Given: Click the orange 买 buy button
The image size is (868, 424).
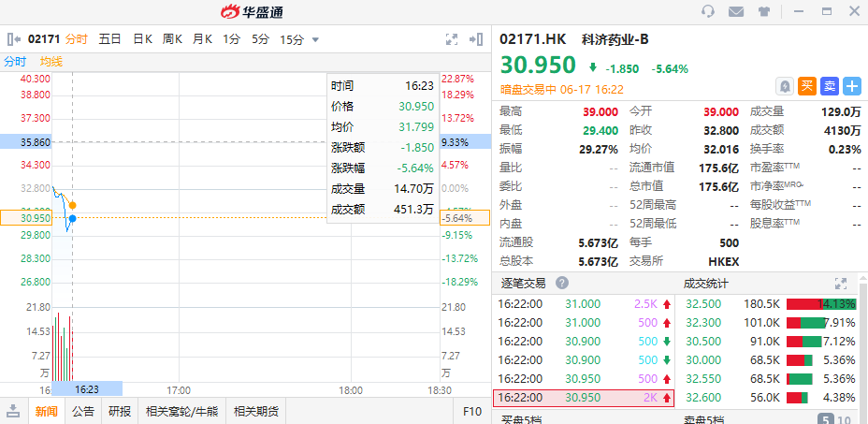Looking at the screenshot, I should (x=807, y=86).
